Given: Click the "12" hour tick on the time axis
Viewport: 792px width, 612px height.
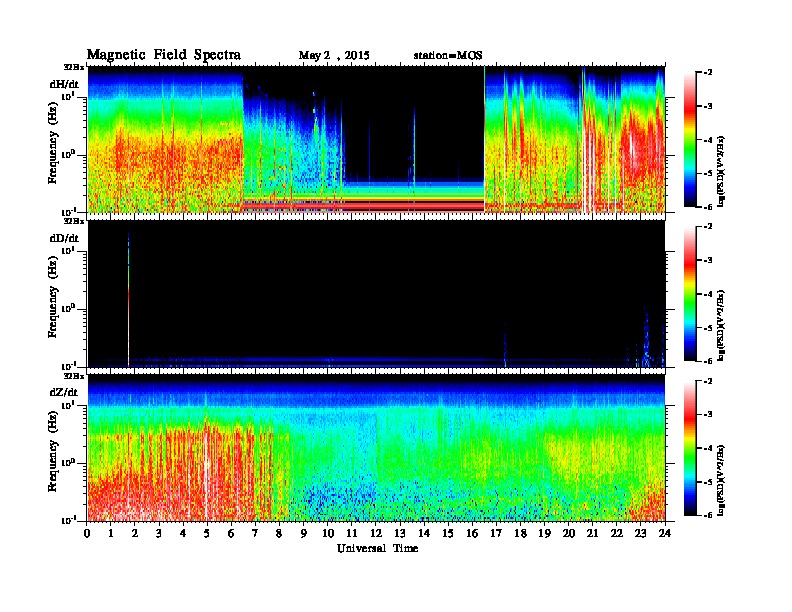Looking at the screenshot, I should click(376, 533).
